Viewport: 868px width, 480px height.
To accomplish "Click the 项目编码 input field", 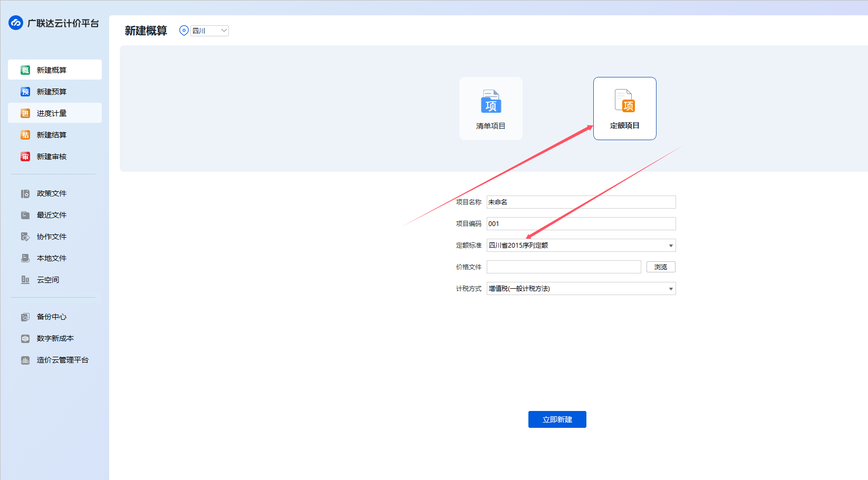I will [581, 223].
